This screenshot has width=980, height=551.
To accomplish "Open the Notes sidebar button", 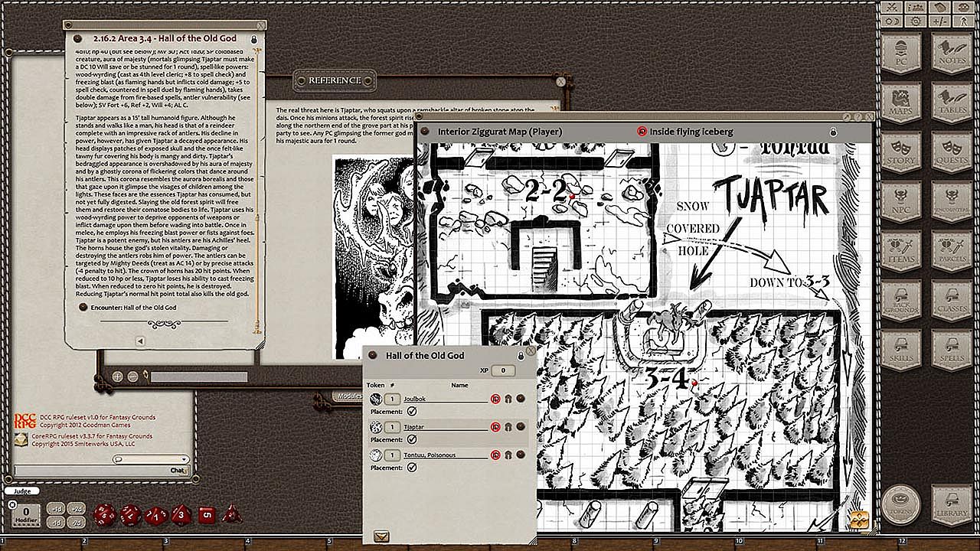I will pyautogui.click(x=952, y=53).
